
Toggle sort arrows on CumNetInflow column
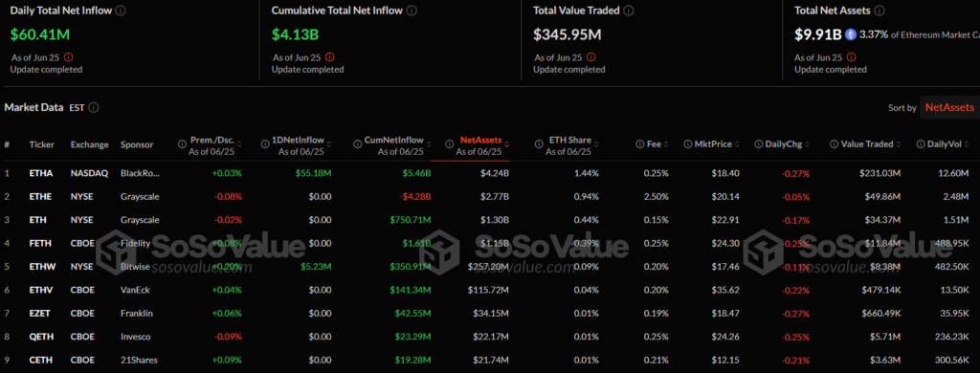pos(428,144)
